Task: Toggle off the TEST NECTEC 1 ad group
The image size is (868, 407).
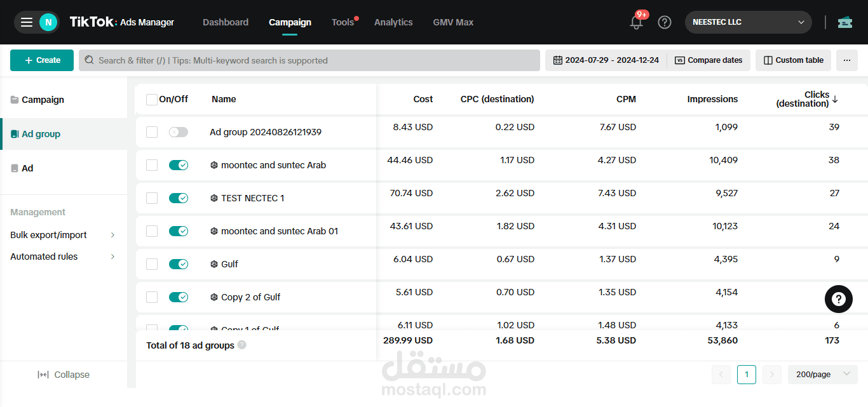Action: click(x=179, y=198)
